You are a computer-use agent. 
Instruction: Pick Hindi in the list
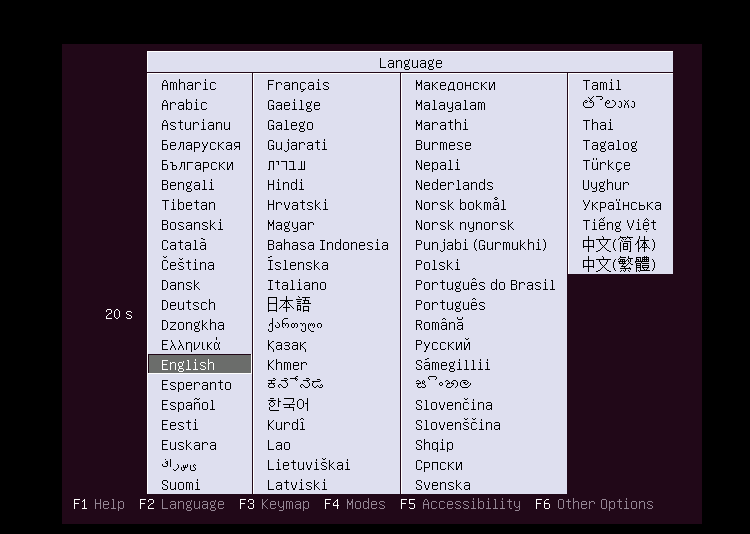click(x=286, y=185)
